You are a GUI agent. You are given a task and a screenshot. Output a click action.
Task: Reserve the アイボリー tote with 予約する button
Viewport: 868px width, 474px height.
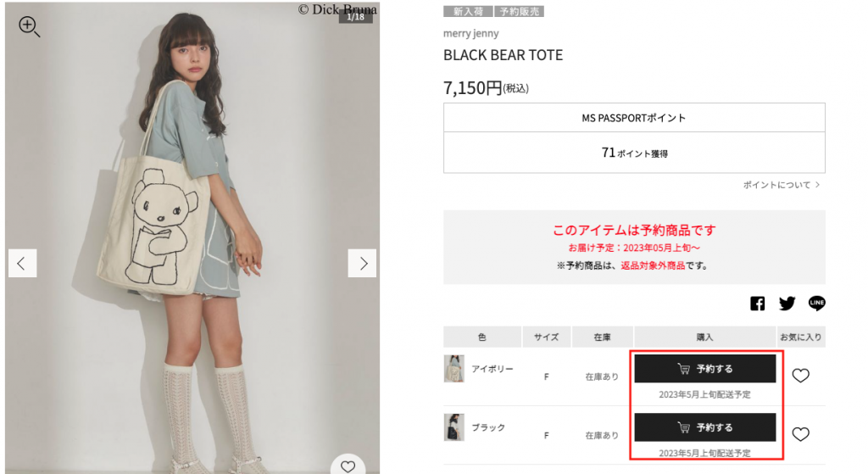pos(704,369)
